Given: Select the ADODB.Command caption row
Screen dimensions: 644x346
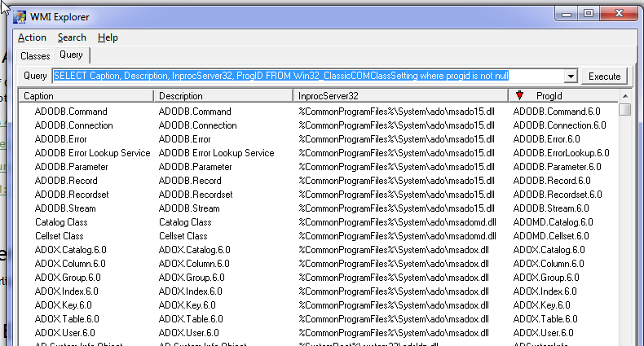Looking at the screenshot, I should click(71, 112).
